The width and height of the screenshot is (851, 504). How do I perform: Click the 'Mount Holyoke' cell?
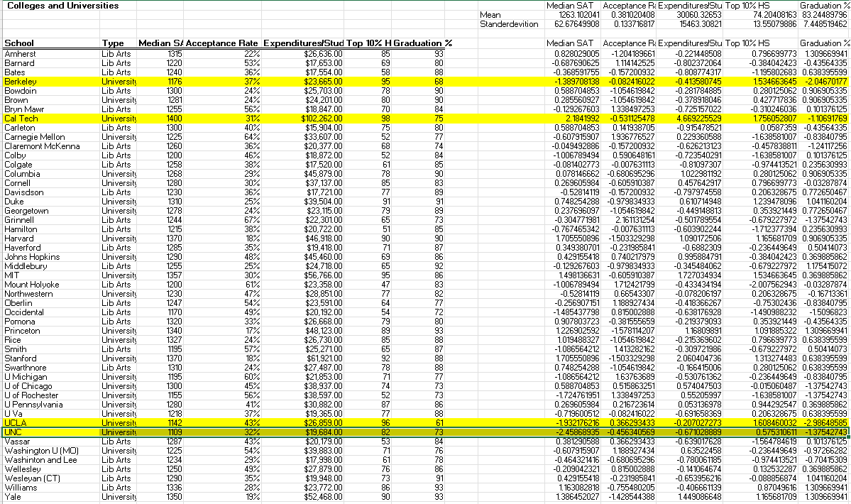pos(32,284)
